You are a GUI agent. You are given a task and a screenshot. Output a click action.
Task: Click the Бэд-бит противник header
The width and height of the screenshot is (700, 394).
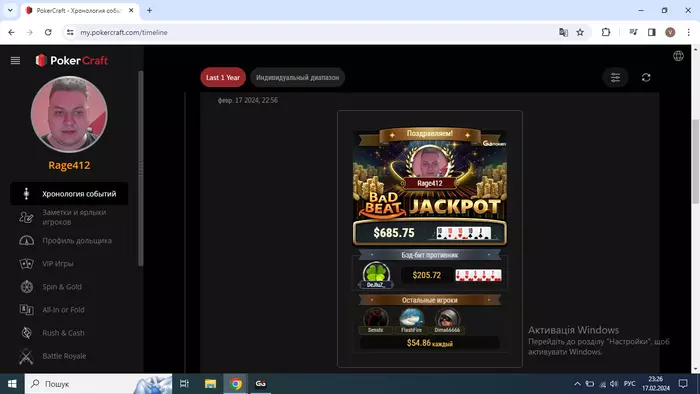(429, 255)
